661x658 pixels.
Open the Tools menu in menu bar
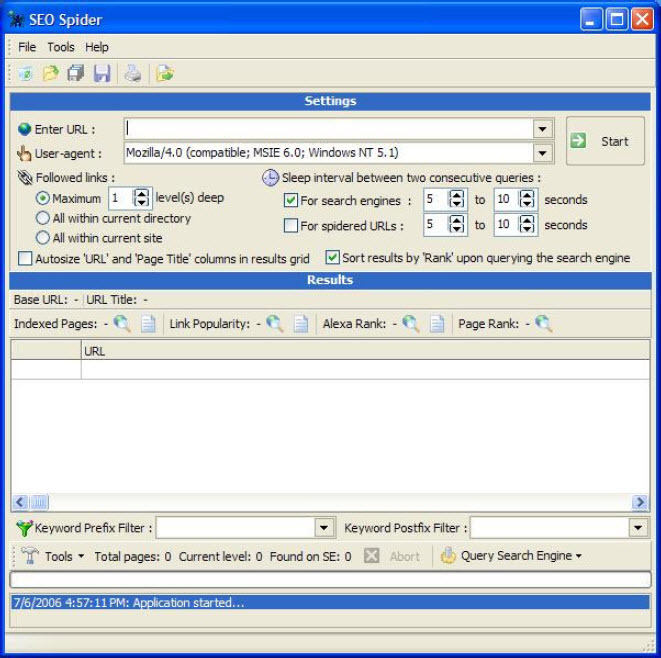(61, 47)
